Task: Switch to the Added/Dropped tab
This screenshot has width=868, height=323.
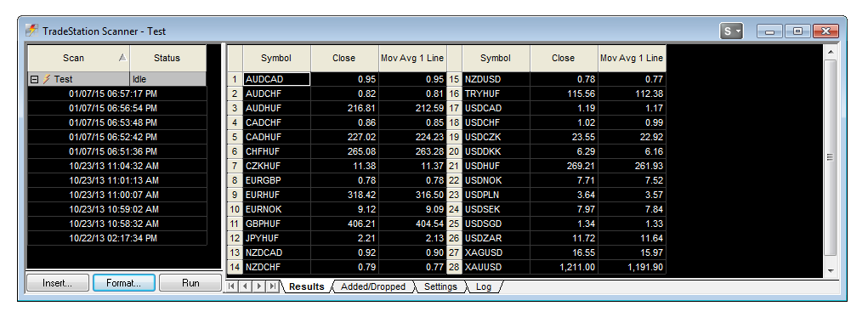Action: point(373,286)
